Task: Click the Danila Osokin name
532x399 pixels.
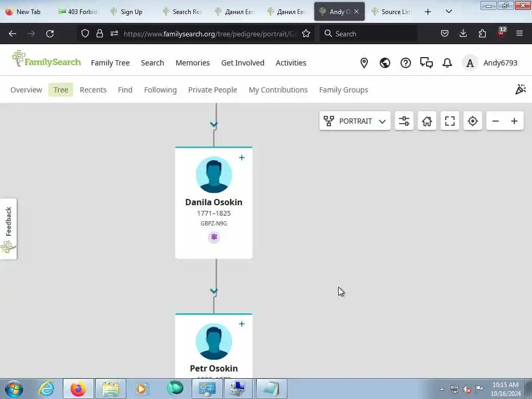Action: click(x=214, y=202)
